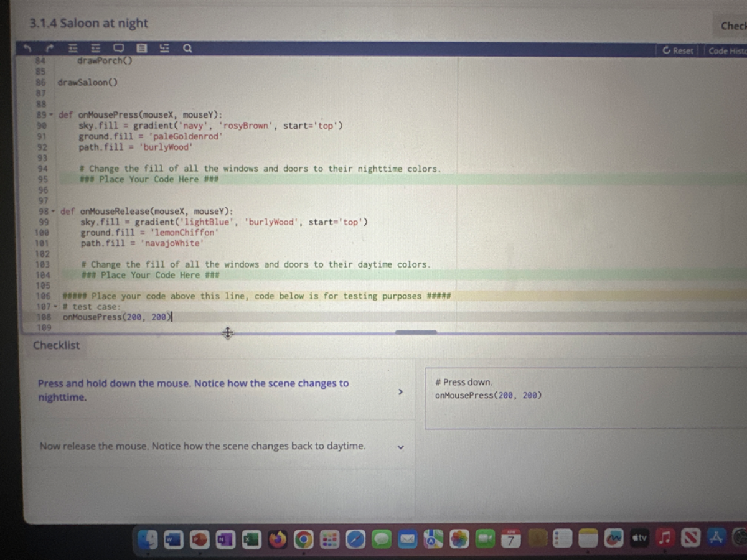747x560 pixels.
Task: Toggle comment with the speech bubble icon
Action: 118,49
